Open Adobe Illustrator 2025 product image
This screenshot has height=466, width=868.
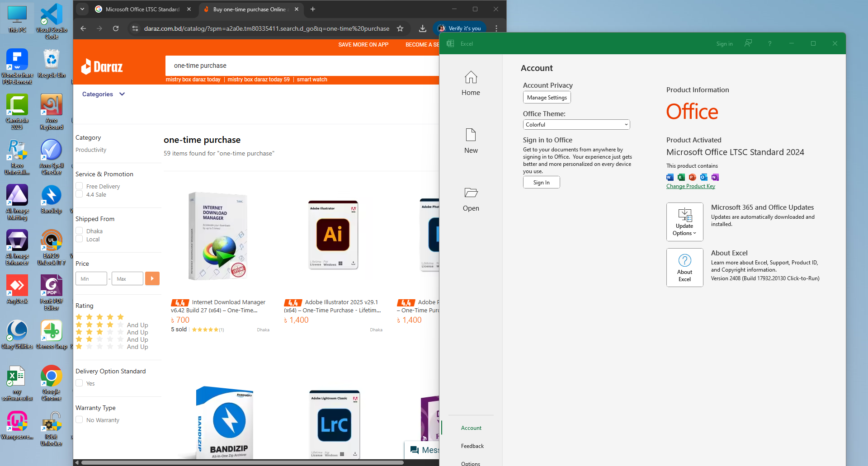tap(333, 235)
